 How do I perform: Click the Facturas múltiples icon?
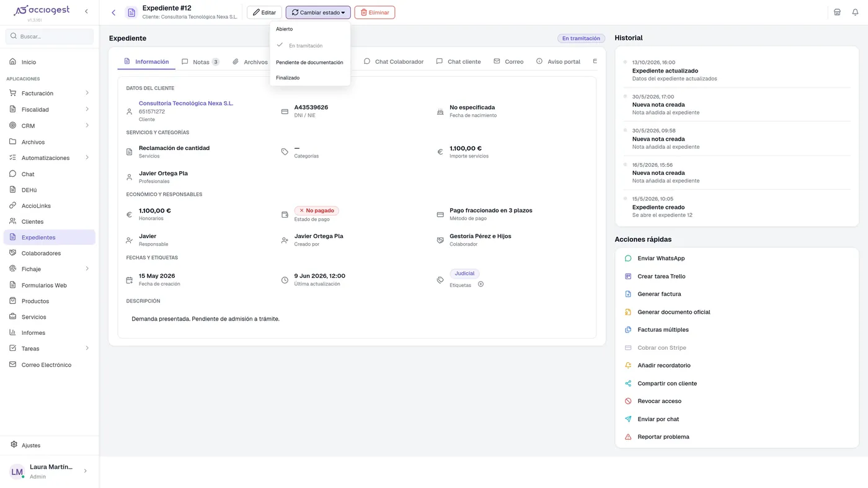click(x=628, y=330)
